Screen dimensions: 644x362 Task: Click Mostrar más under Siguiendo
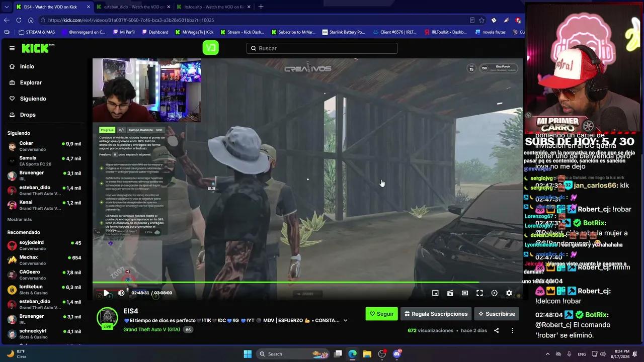coord(20,220)
